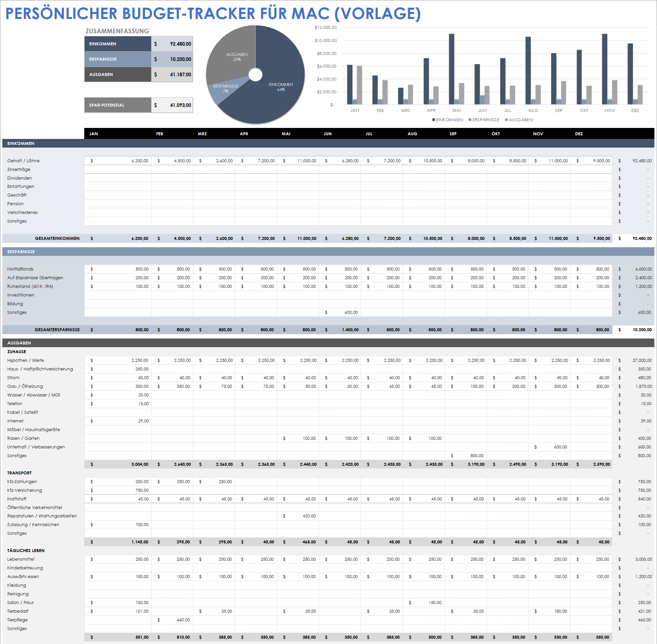
Task: Click the ERSPARNISSE entry in the bar chart legend
Action: 484,120
